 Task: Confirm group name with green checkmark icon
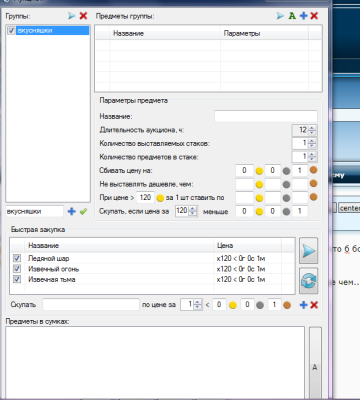pos(83,211)
